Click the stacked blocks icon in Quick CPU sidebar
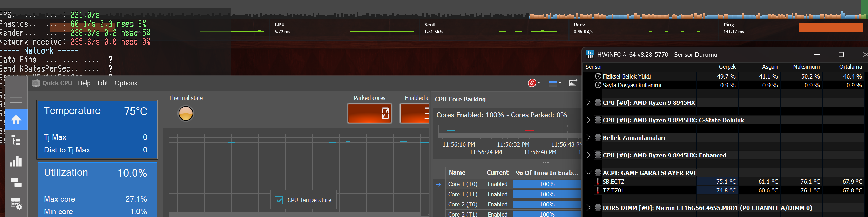This screenshot has width=868, height=217. coord(16,182)
